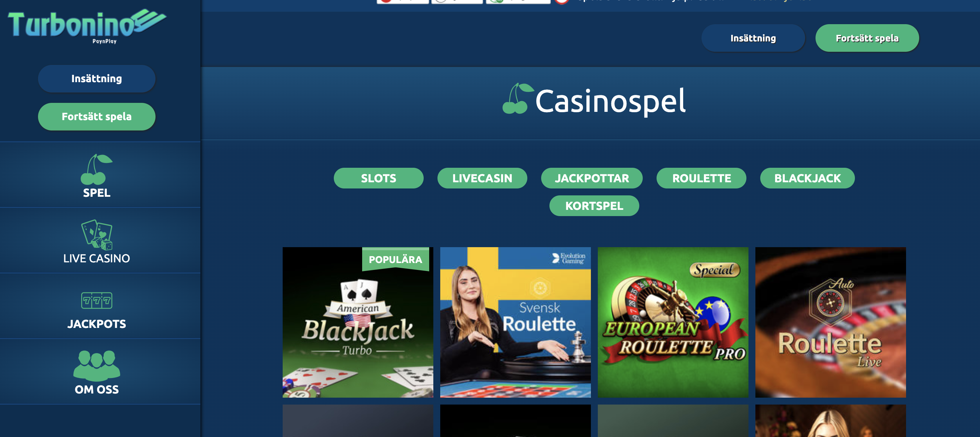This screenshot has height=437, width=980.
Task: Select the LIVECASIN category filter
Action: click(x=482, y=178)
